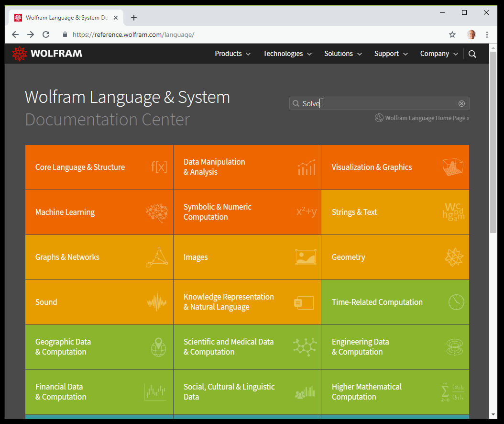The width and height of the screenshot is (504, 424).
Task: Reload the page in the browser
Action: pyautogui.click(x=46, y=34)
